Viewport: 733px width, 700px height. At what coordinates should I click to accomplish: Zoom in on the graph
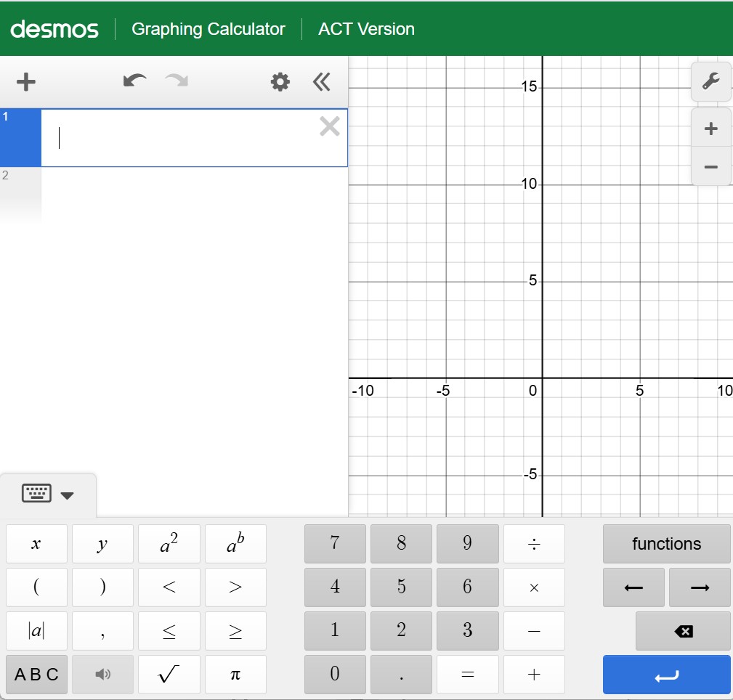click(710, 129)
